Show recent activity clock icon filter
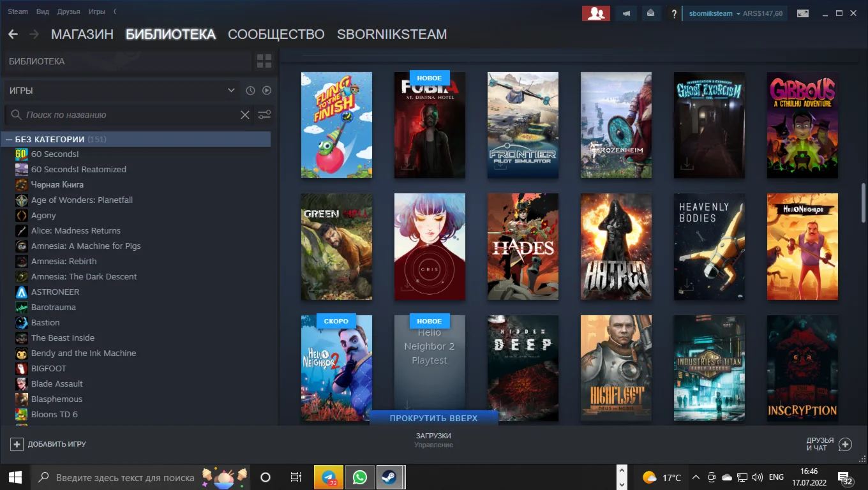Image resolution: width=868 pixels, height=490 pixels. coord(250,91)
